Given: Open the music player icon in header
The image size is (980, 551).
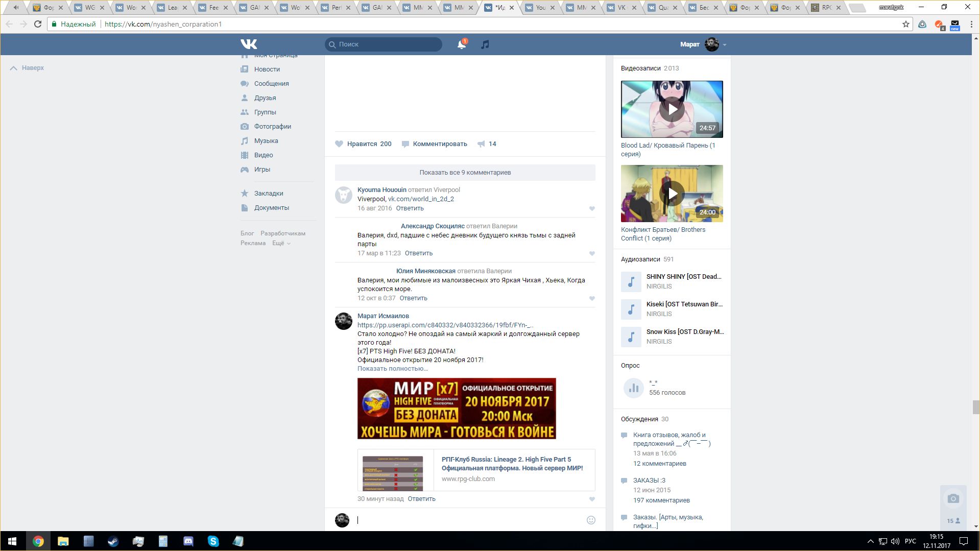Looking at the screenshot, I should (485, 44).
